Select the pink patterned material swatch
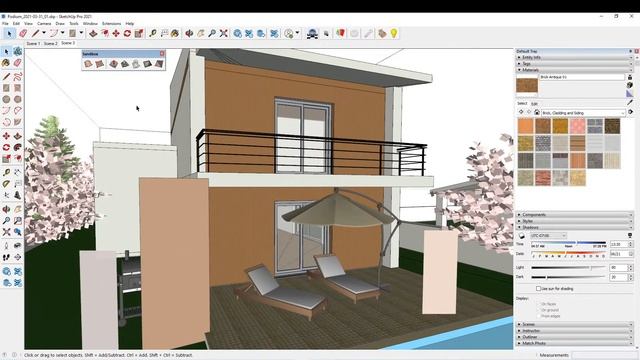Viewport: 640px width, 360px height. (x=578, y=126)
